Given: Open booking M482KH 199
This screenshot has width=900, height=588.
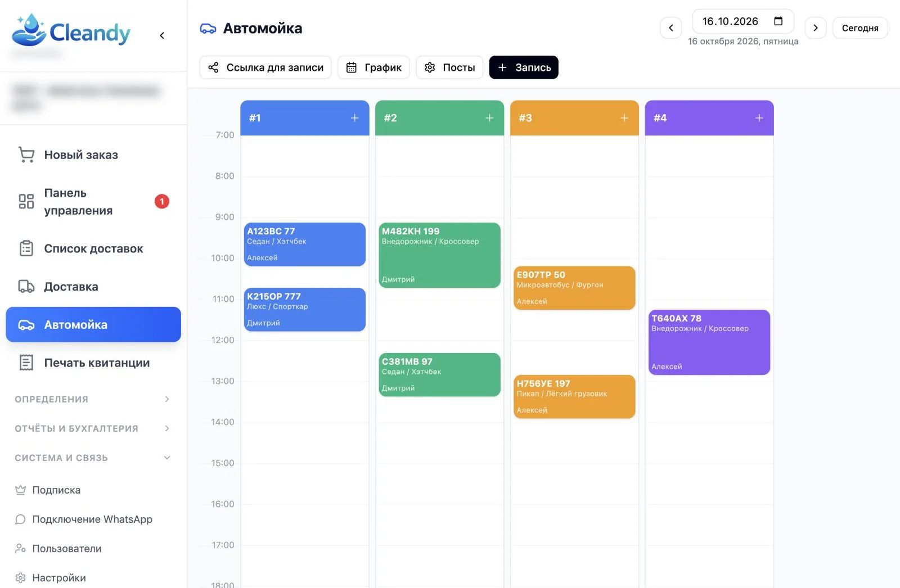Looking at the screenshot, I should pos(440,255).
